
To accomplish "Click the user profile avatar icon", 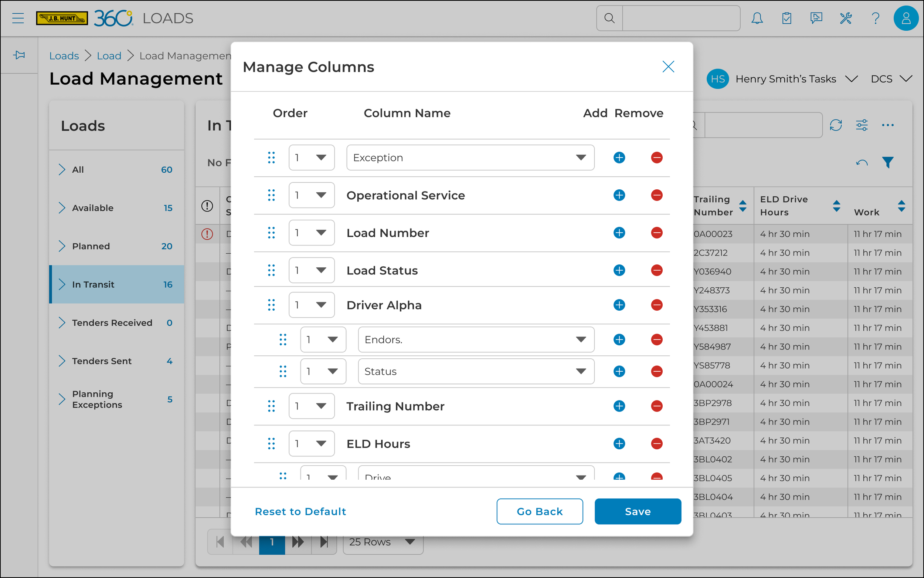I will [906, 18].
